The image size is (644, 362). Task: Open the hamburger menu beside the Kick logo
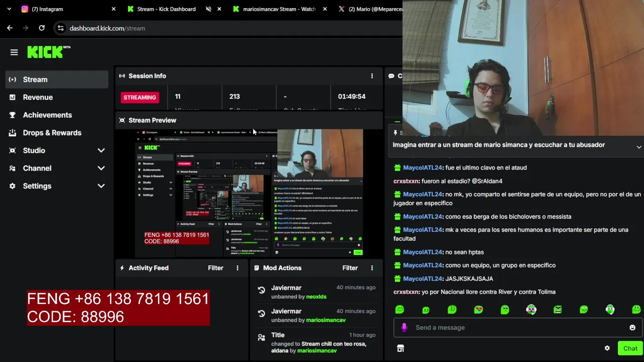(14, 52)
